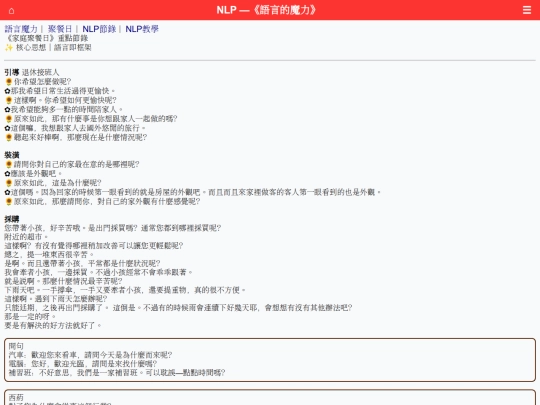Open the 聚餐日 link
The width and height of the screenshot is (540, 405).
tap(60, 29)
